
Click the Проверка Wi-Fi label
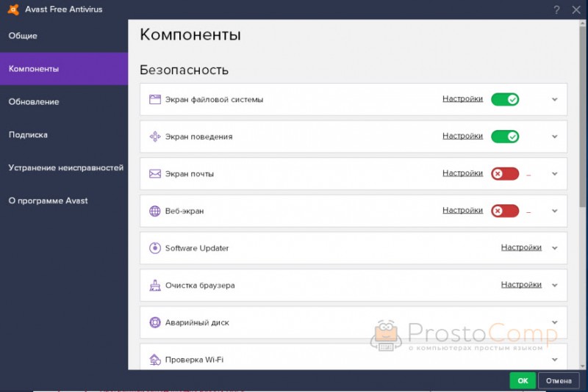(194, 360)
